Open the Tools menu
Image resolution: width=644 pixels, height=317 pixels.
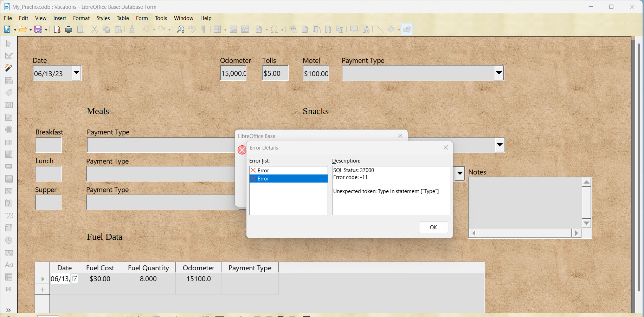(x=161, y=18)
